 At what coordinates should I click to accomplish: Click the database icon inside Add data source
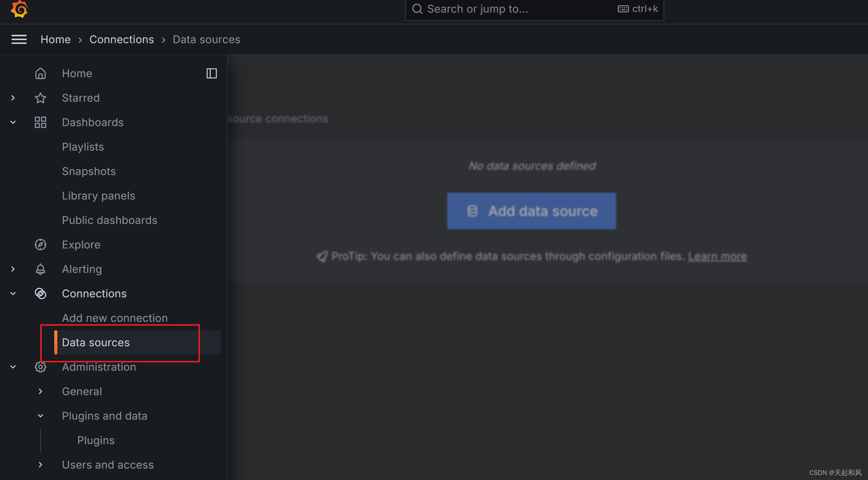[473, 211]
